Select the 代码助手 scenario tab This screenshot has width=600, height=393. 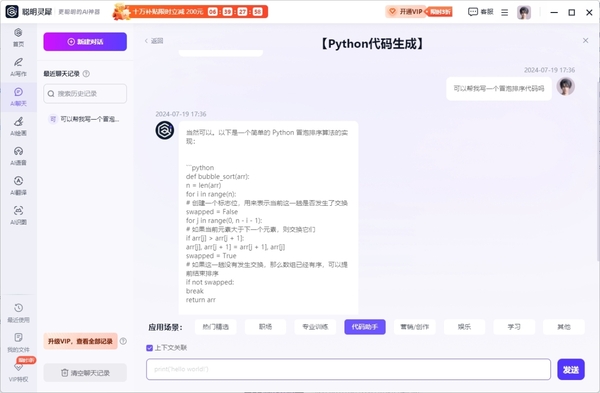[x=365, y=327]
